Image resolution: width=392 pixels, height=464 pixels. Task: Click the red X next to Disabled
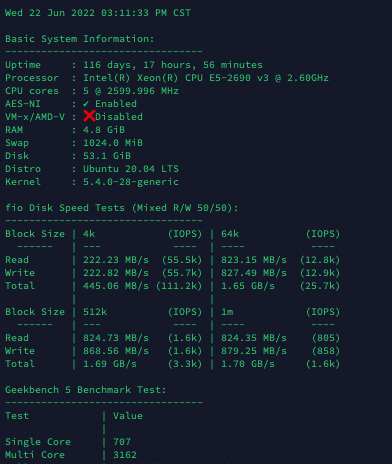(89, 116)
